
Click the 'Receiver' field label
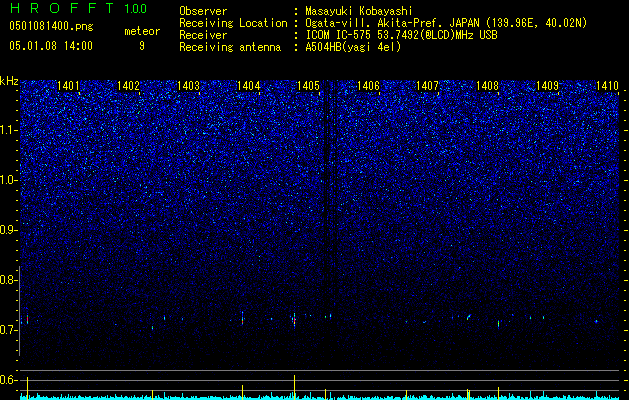coord(203,35)
